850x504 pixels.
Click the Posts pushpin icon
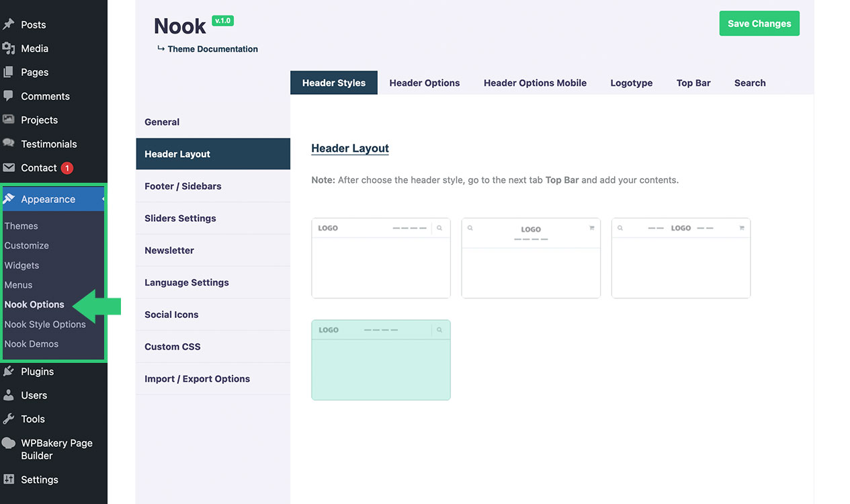[8, 24]
